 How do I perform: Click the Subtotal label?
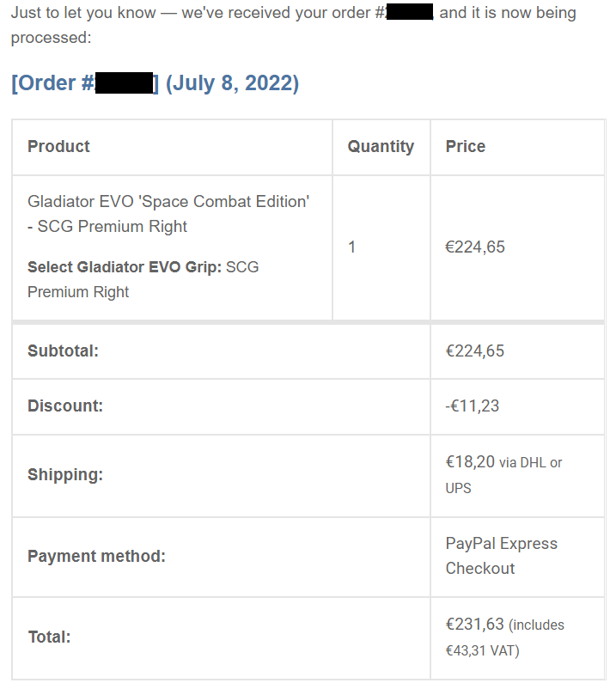63,351
